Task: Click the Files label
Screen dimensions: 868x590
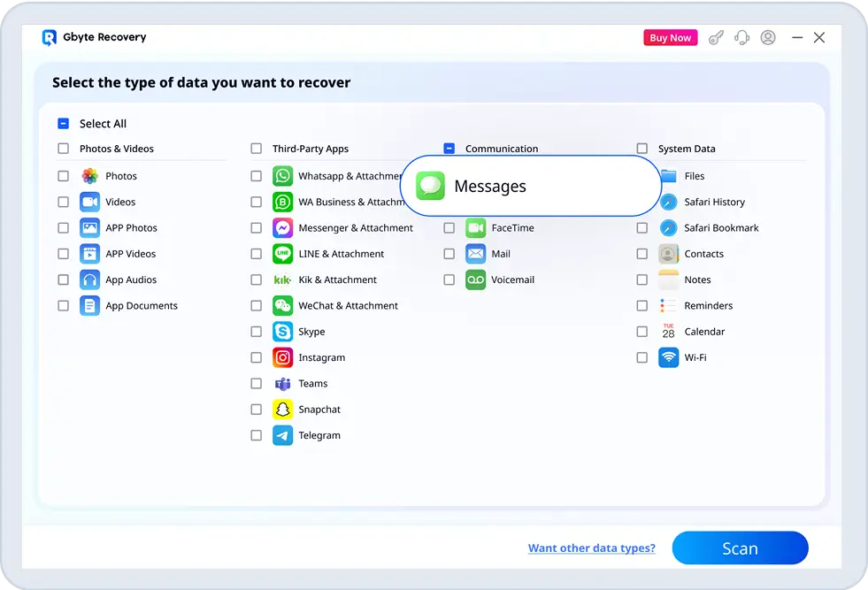Action: coord(695,176)
